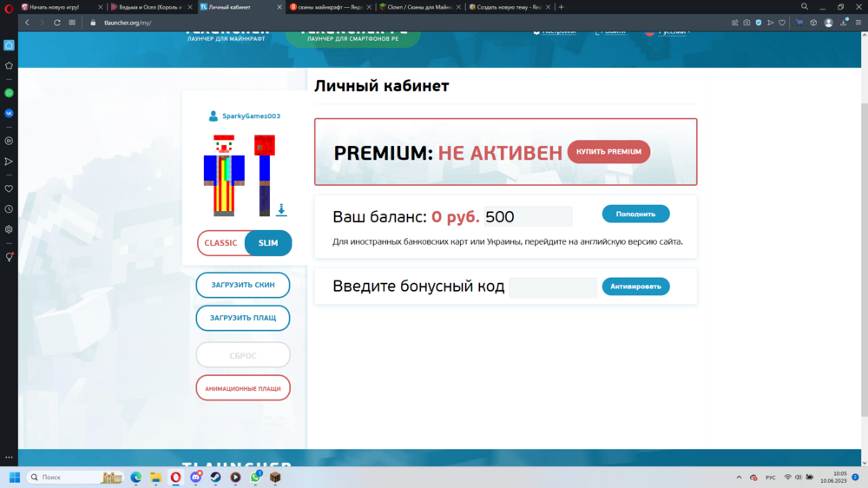Switch to 'Ведьма и Осел' tab
Image resolution: width=868 pixels, height=488 pixels.
pyautogui.click(x=150, y=7)
